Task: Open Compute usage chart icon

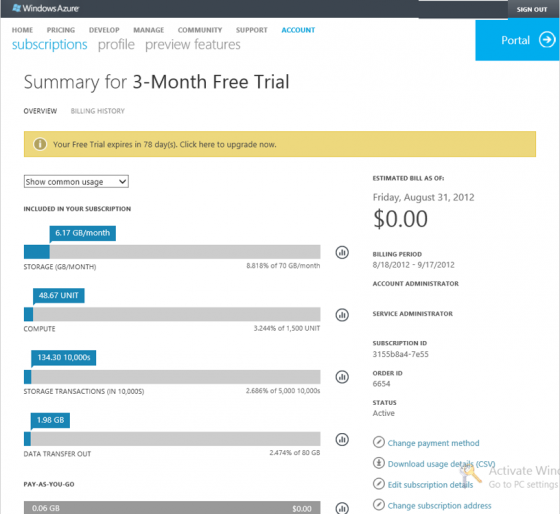Action: (x=342, y=315)
